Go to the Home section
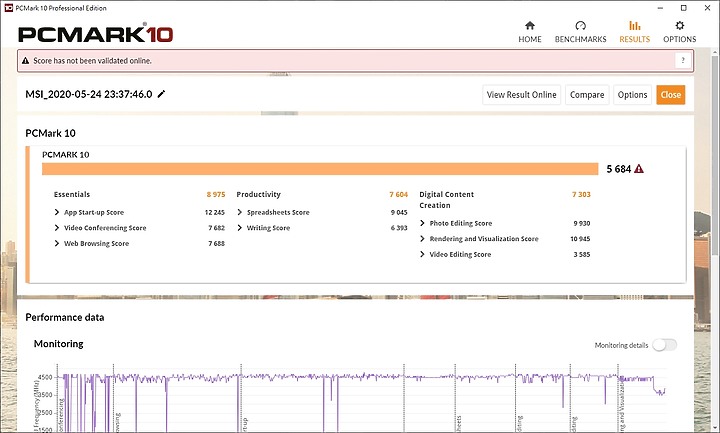 click(x=529, y=32)
